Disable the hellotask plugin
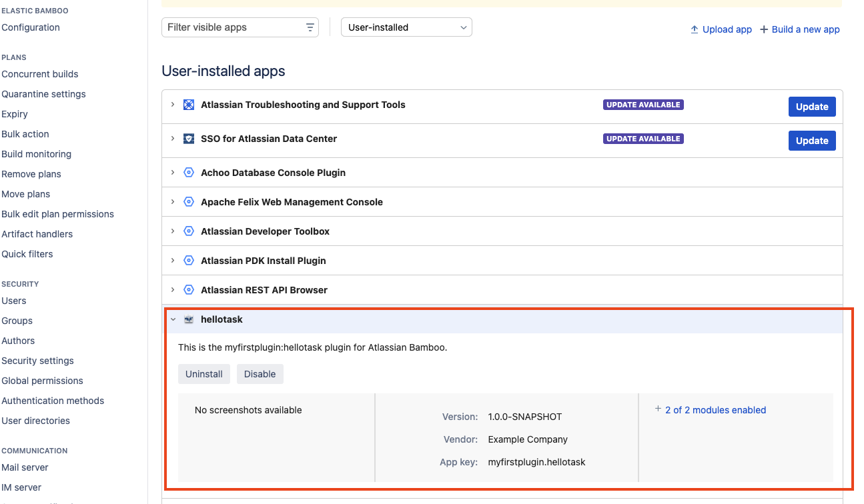The image size is (864, 504). tap(260, 374)
